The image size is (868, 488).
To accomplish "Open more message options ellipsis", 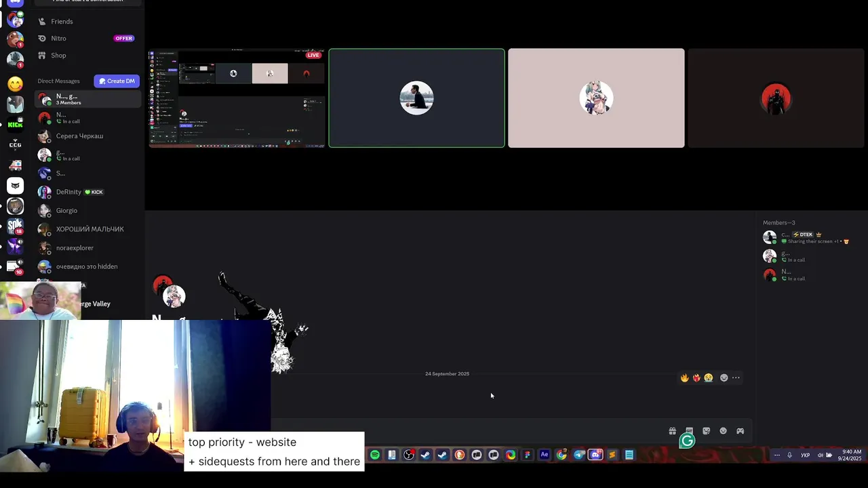I will tap(736, 378).
